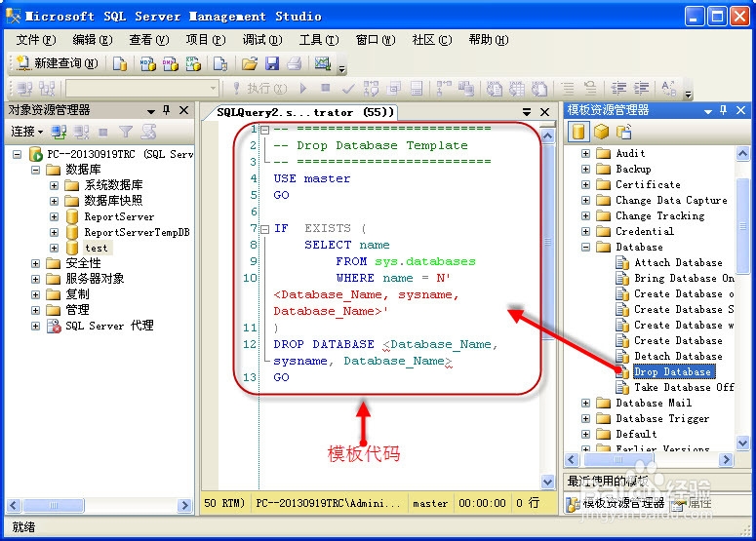Image resolution: width=756 pixels, height=541 pixels.
Task: Open the 调试 (Debug) menu
Action: point(262,40)
